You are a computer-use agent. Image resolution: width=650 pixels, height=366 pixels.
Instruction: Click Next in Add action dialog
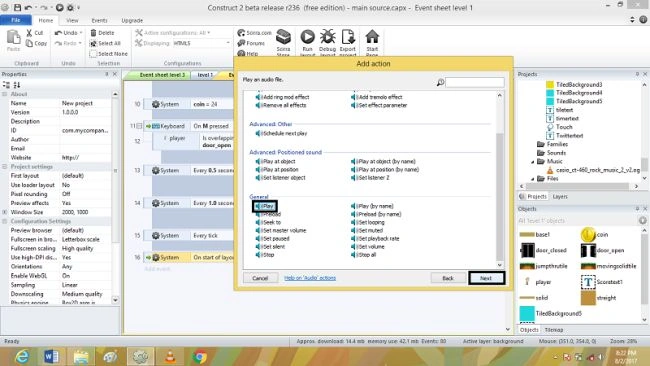(x=486, y=278)
